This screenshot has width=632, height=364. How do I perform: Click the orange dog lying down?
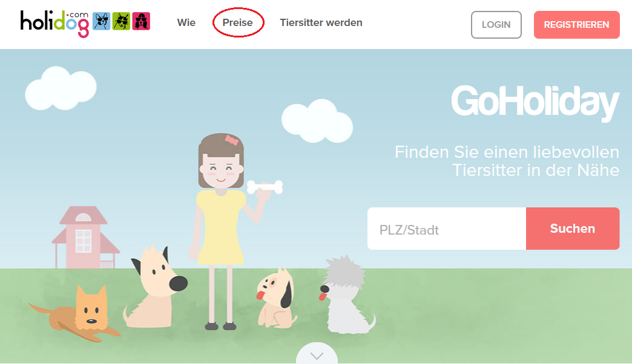(x=76, y=314)
